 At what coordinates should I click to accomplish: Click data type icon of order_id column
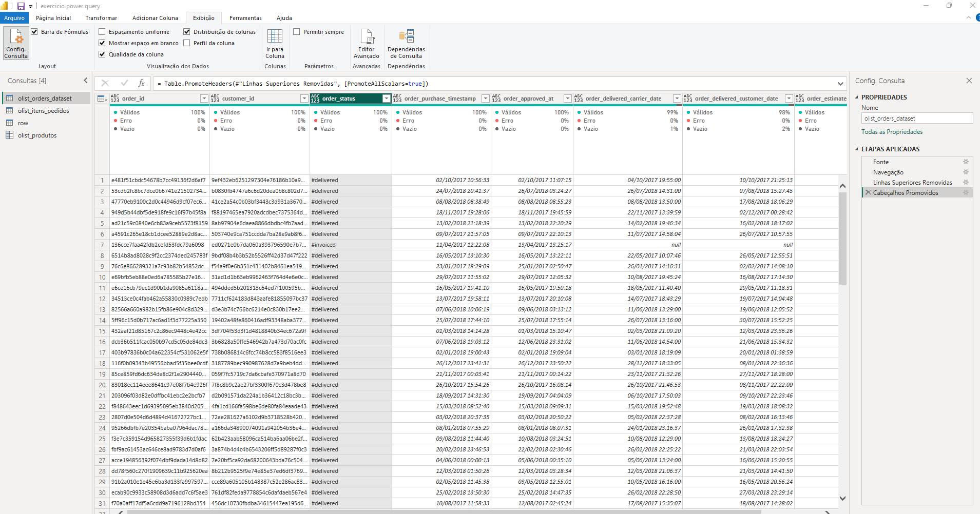(x=115, y=98)
